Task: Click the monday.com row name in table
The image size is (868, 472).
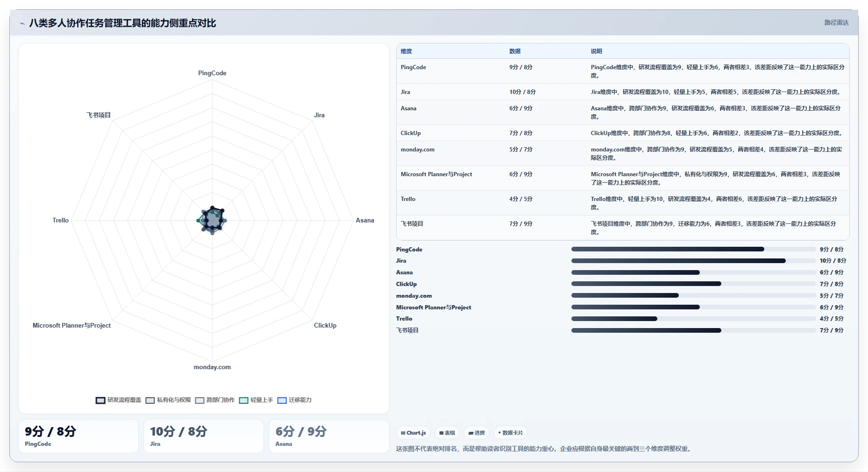Action: coord(418,150)
